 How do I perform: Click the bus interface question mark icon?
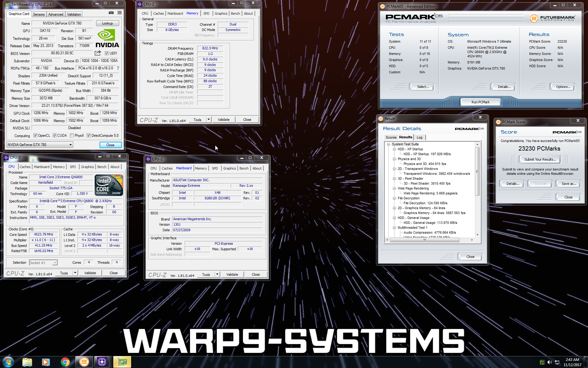pyautogui.click(x=118, y=68)
